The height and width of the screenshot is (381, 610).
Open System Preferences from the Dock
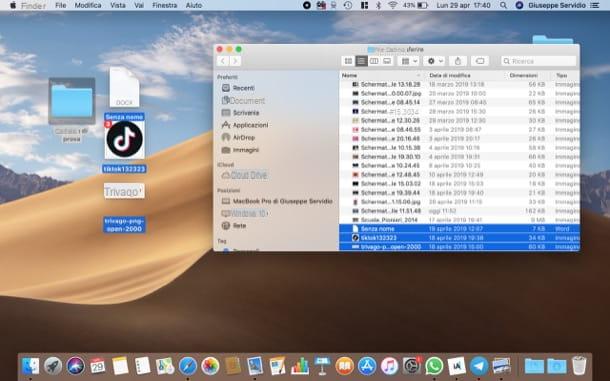click(412, 366)
